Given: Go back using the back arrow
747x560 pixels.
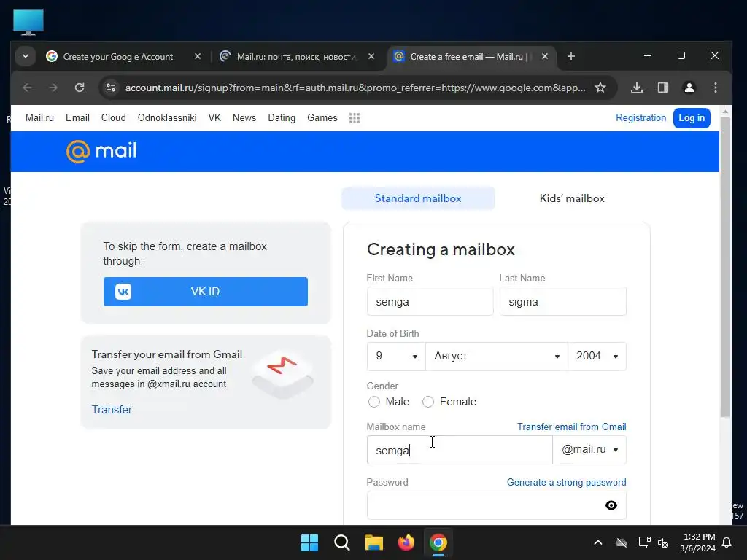Looking at the screenshot, I should coord(28,87).
